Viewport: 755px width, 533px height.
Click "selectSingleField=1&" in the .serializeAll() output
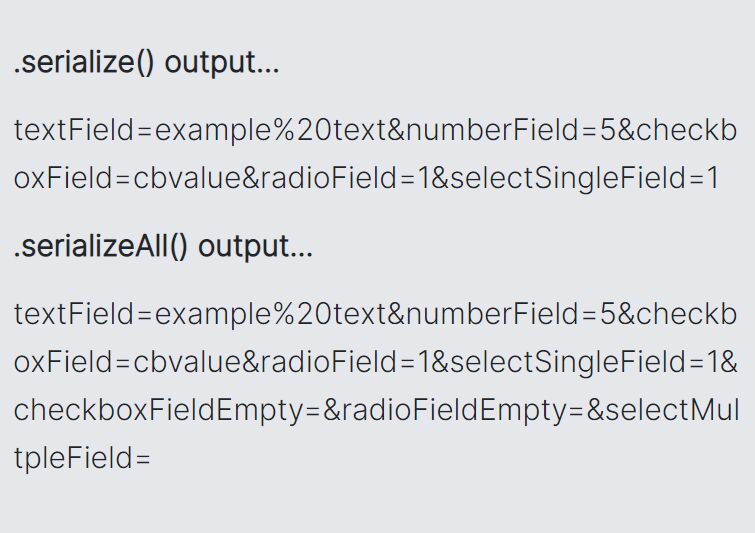click(x=594, y=362)
